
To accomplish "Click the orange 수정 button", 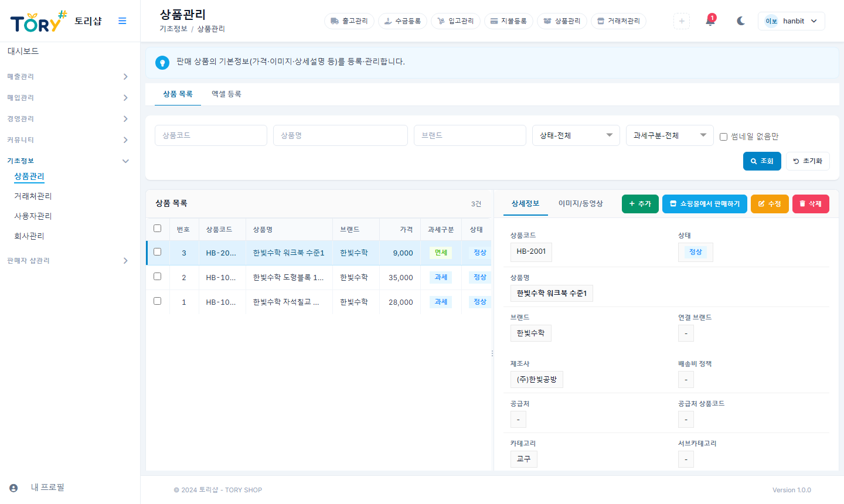I will (x=770, y=204).
